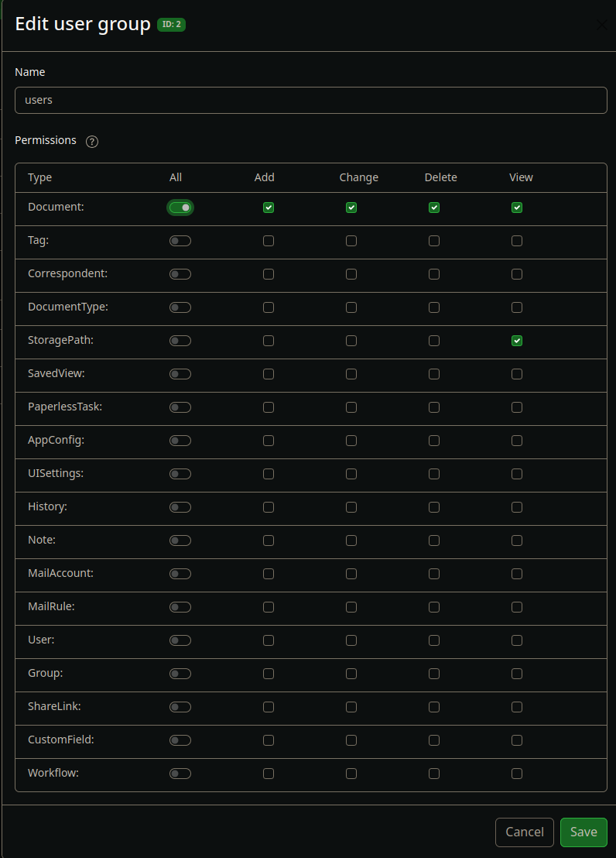Uncheck the StoragePath View checkbox

pyautogui.click(x=517, y=341)
